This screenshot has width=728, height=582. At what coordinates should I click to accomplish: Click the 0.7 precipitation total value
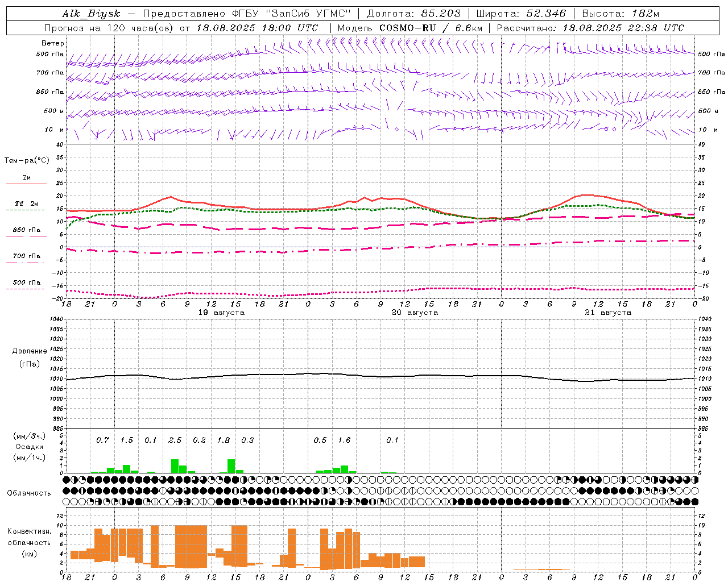[102, 440]
